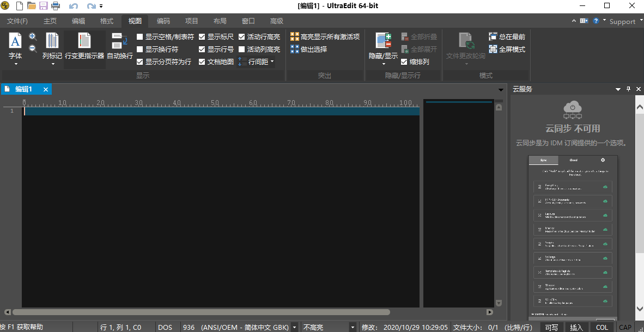Open the 不高亮 syntax highlighting dropdown
Viewport: 644px width, 332px height.
click(353, 328)
